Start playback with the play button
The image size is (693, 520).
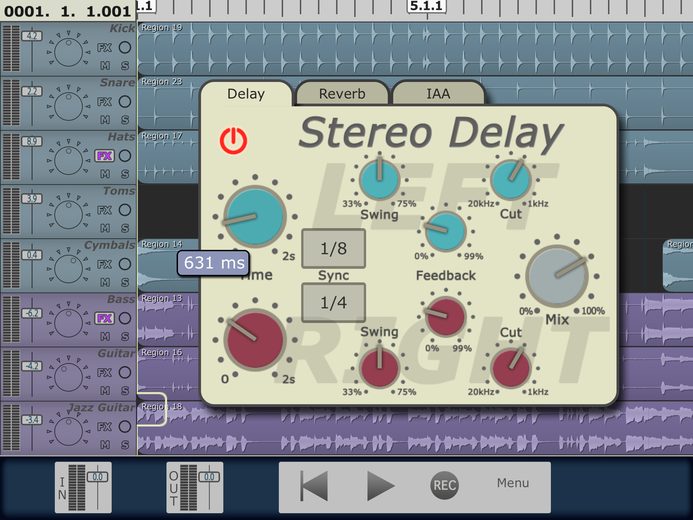[x=380, y=486]
